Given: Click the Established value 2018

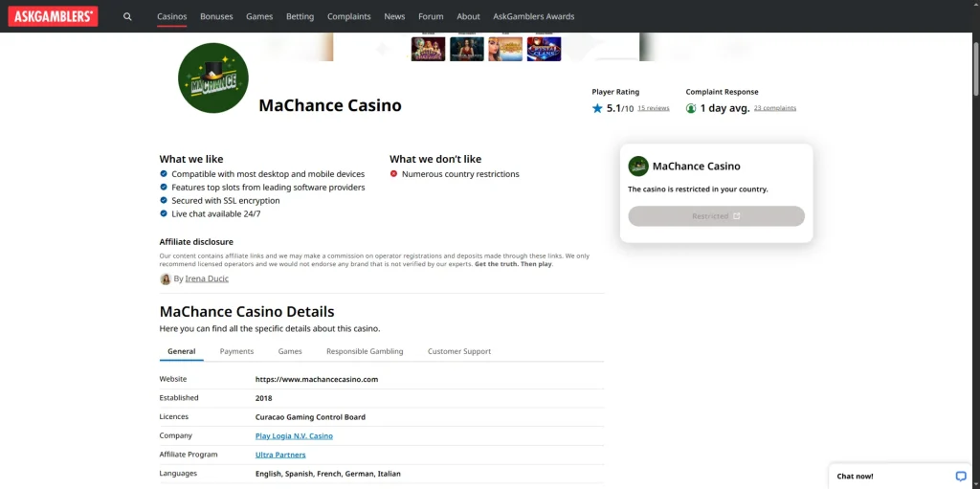Looking at the screenshot, I should [x=264, y=398].
